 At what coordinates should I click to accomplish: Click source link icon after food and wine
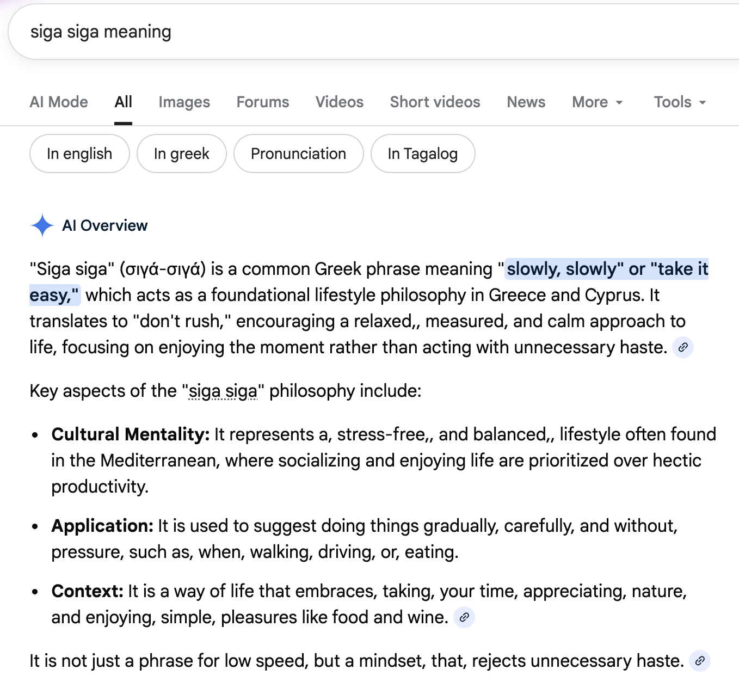(x=464, y=617)
